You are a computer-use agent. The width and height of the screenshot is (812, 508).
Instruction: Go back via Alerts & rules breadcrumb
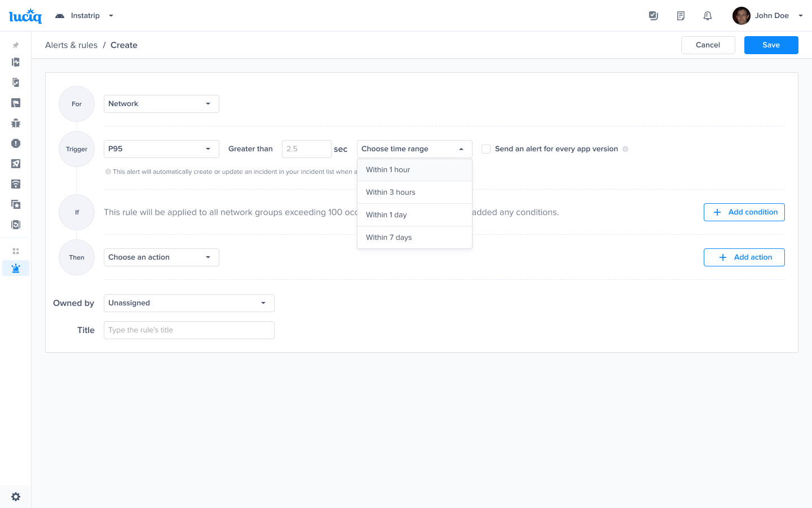71,45
